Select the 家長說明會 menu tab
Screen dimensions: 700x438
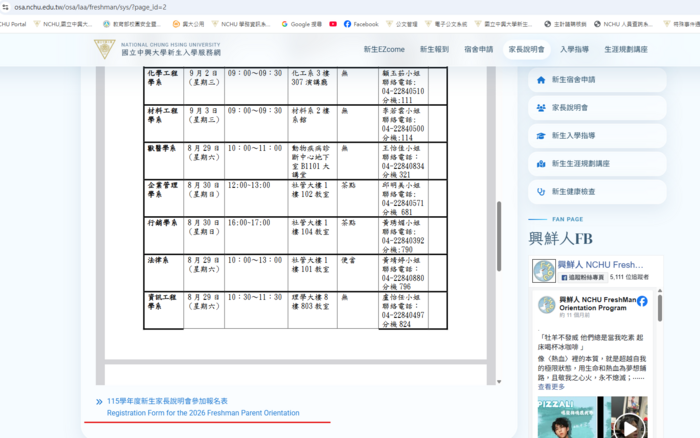coord(526,50)
